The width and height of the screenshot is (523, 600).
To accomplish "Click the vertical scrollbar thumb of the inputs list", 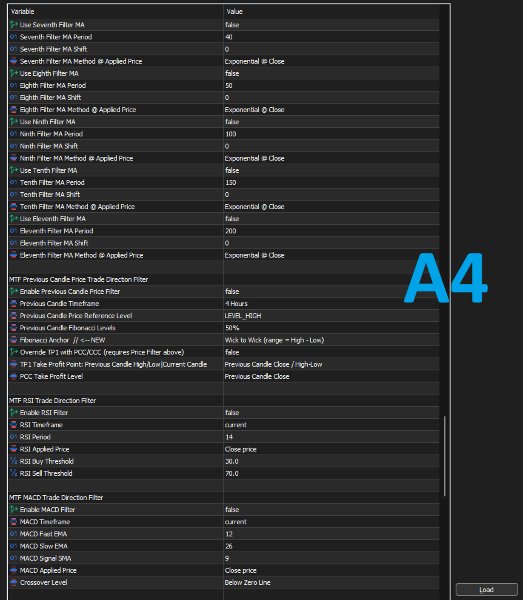I will point(445,456).
